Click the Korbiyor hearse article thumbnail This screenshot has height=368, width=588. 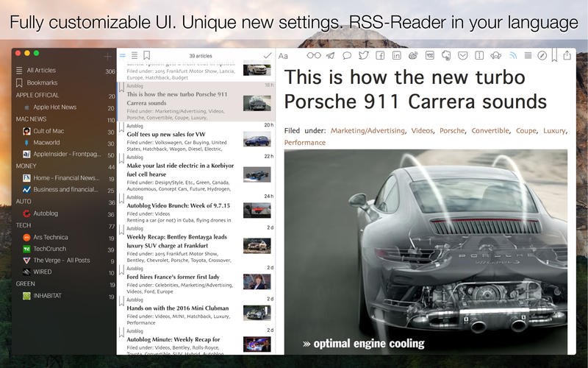pyautogui.click(x=257, y=174)
